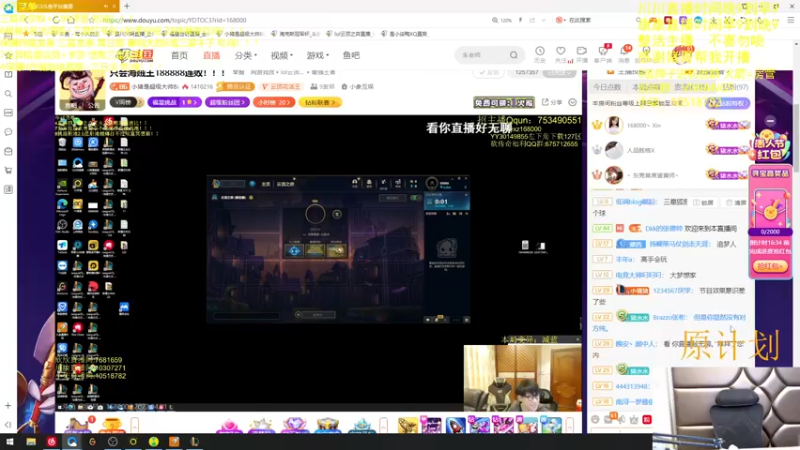Open the 关注 heart icon in header
The image size is (800, 450).
click(561, 54)
